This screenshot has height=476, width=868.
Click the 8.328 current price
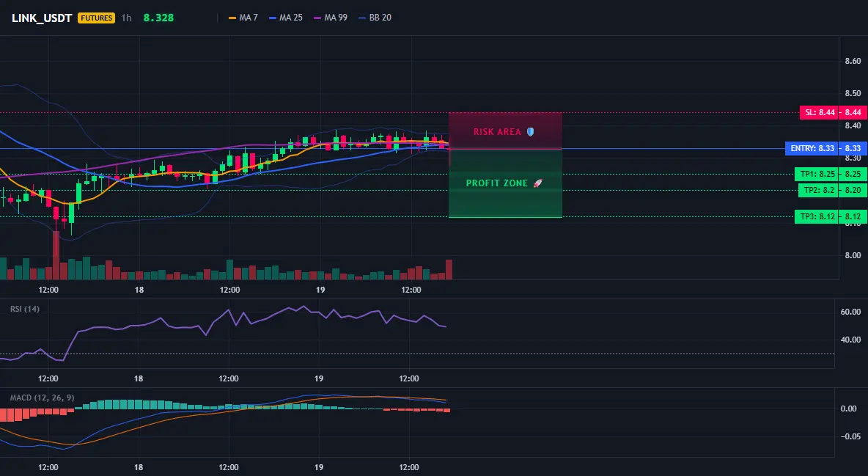click(158, 18)
